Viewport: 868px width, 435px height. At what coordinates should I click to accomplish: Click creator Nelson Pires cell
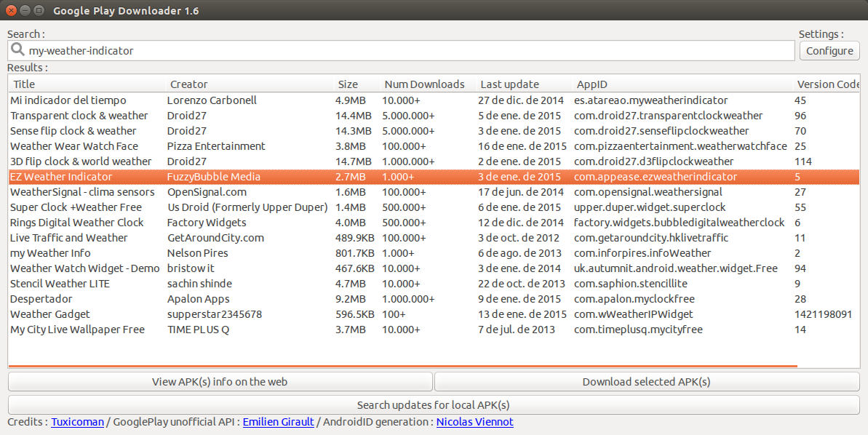198,253
